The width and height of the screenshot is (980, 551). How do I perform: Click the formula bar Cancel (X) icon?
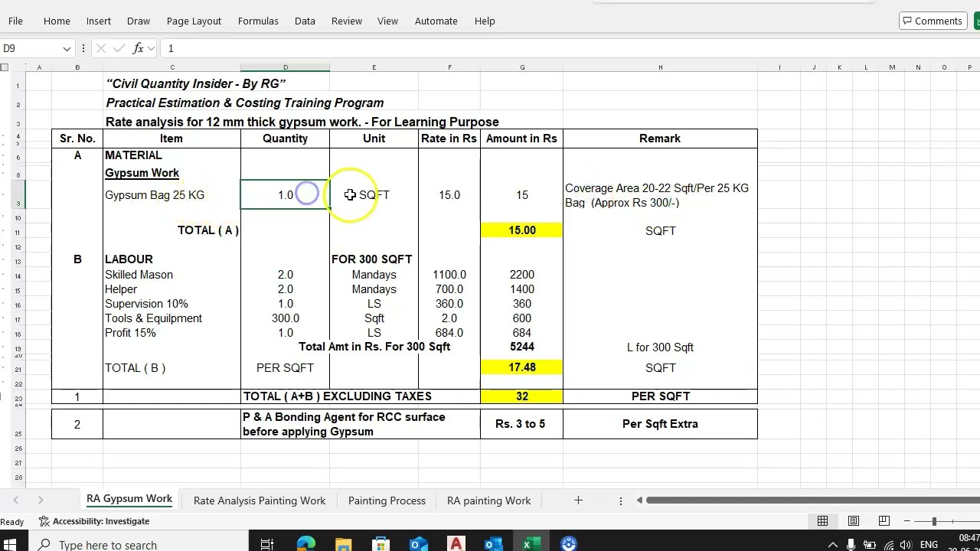(x=100, y=48)
